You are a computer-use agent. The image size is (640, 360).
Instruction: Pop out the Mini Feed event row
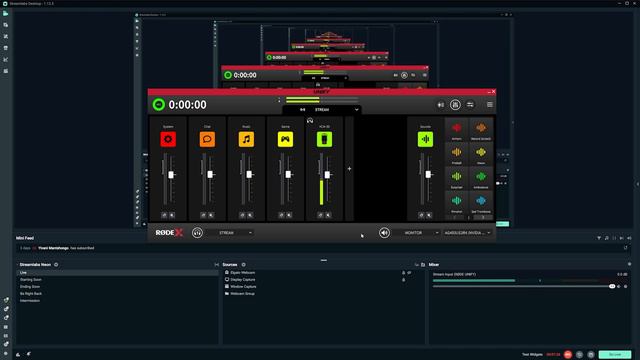point(625,248)
